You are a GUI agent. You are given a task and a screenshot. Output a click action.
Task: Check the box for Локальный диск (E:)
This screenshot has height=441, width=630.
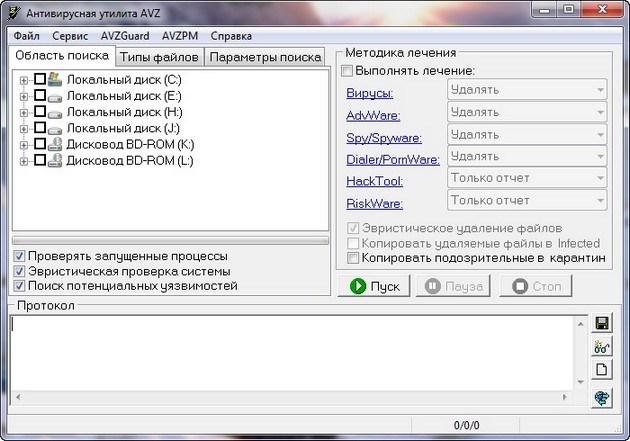pyautogui.click(x=40, y=95)
